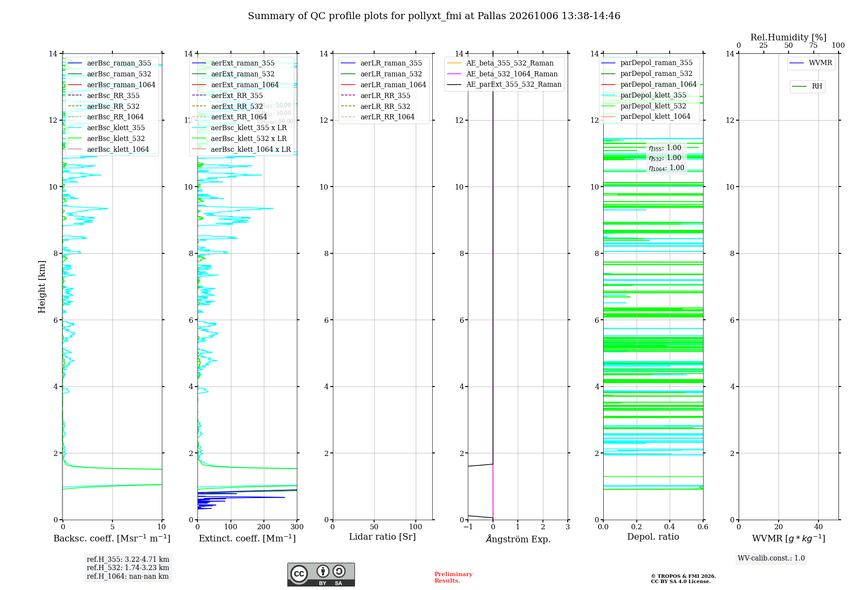The height and width of the screenshot is (590, 868).
Task: Click AE_parExt_355_532_Raman legend entry
Action: point(504,85)
